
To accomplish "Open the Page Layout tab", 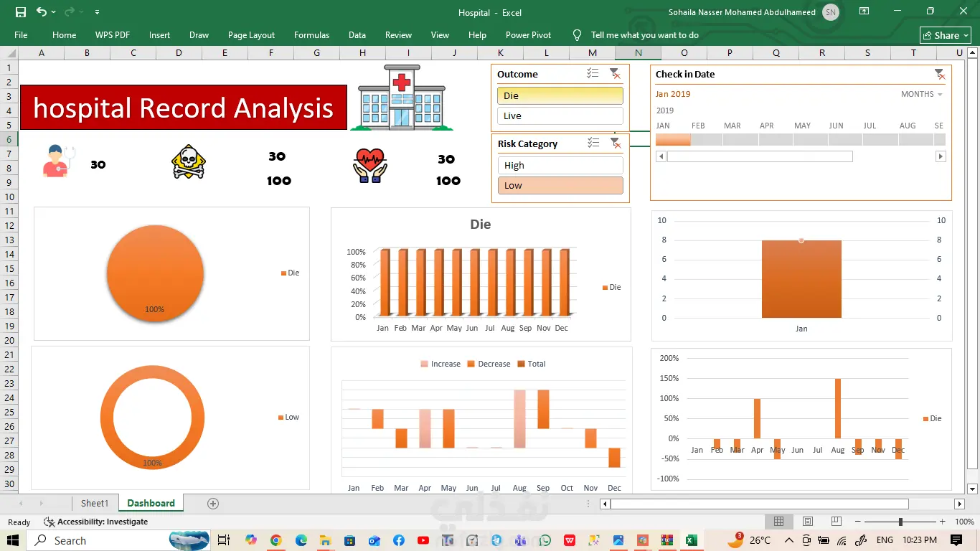I will click(x=251, y=34).
